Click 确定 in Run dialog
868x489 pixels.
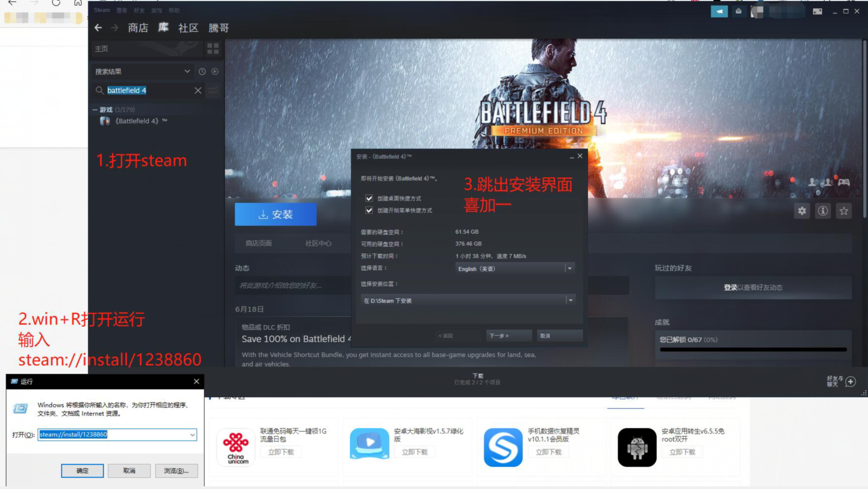pyautogui.click(x=82, y=471)
